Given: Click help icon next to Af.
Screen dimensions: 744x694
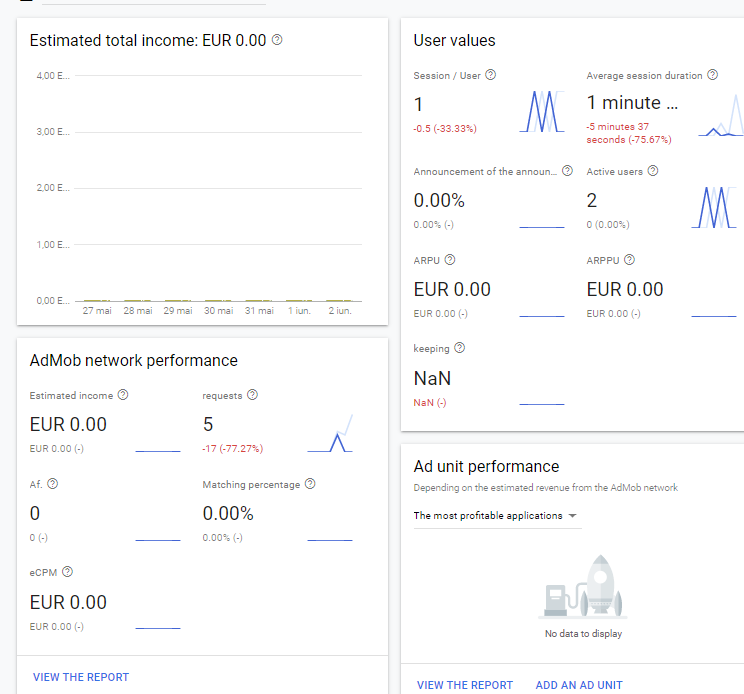Looking at the screenshot, I should [53, 484].
